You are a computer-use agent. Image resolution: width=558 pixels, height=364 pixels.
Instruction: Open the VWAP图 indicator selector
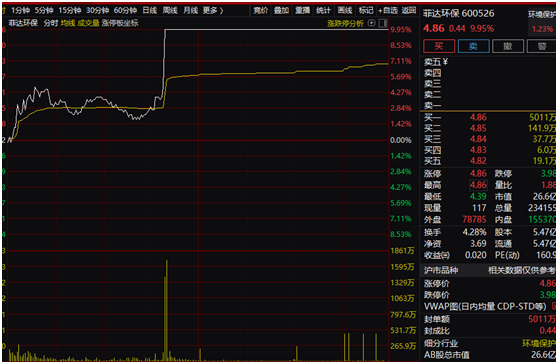485,306
